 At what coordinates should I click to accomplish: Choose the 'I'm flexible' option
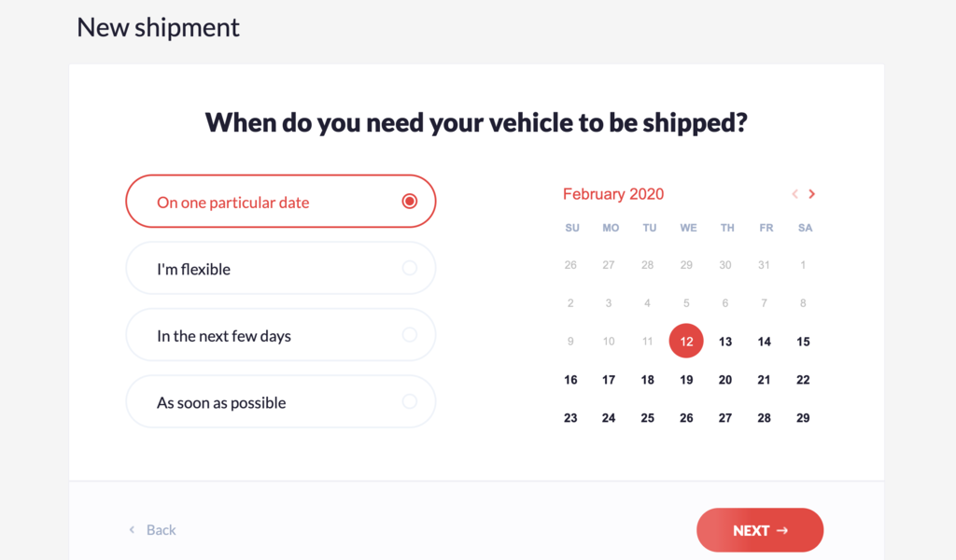pos(280,268)
